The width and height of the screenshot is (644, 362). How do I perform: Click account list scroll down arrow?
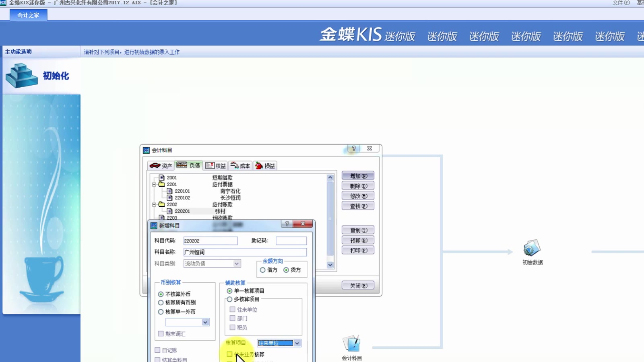coord(330,265)
